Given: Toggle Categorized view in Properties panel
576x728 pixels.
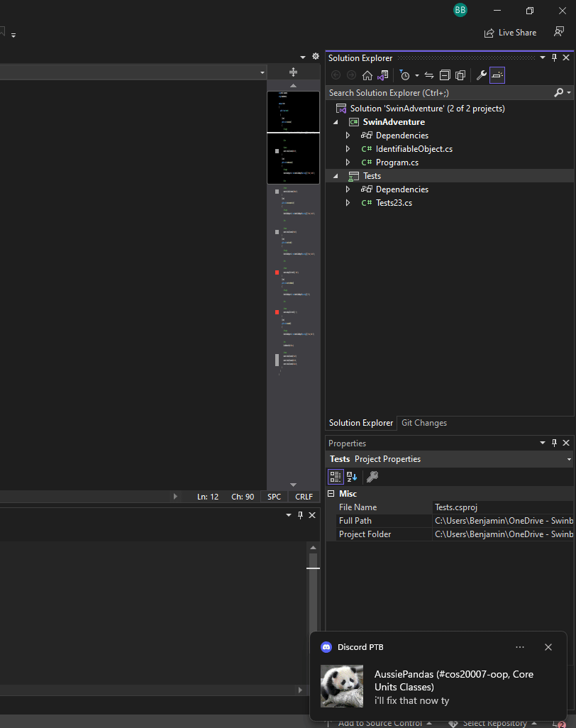Looking at the screenshot, I should click(336, 477).
